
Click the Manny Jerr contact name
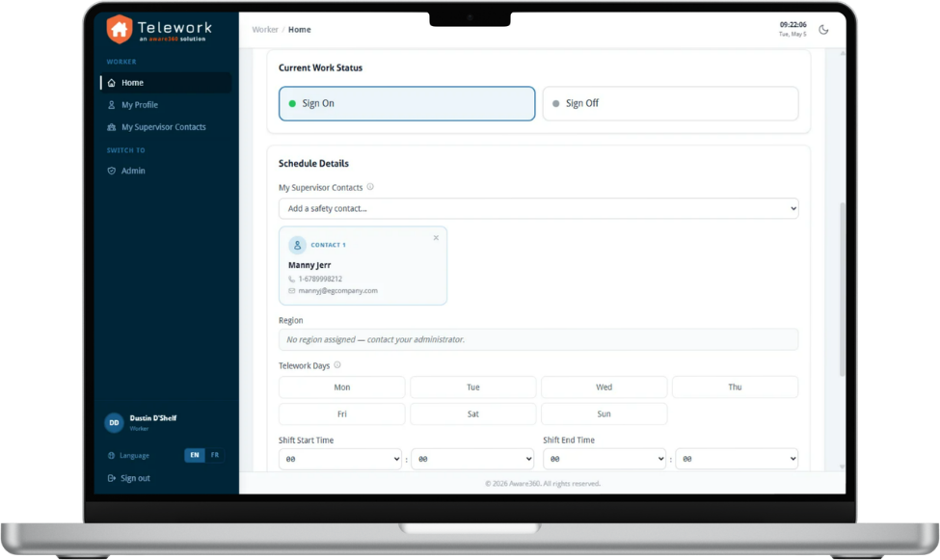309,265
